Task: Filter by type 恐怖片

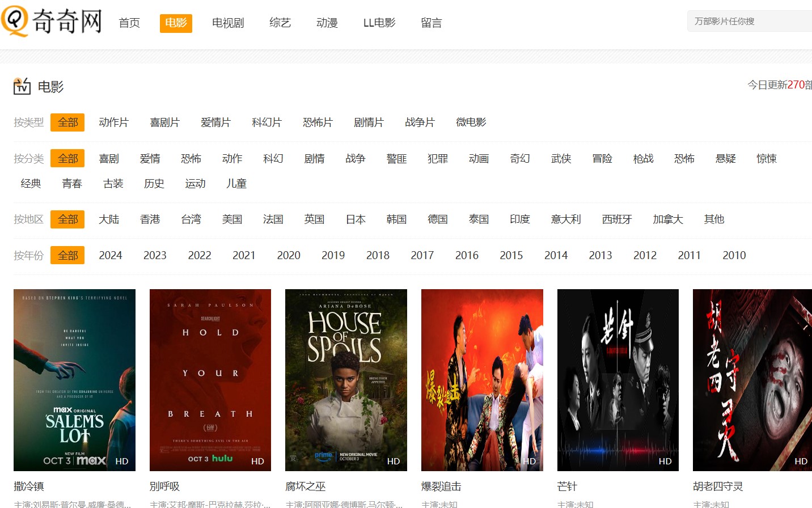Action: click(318, 122)
